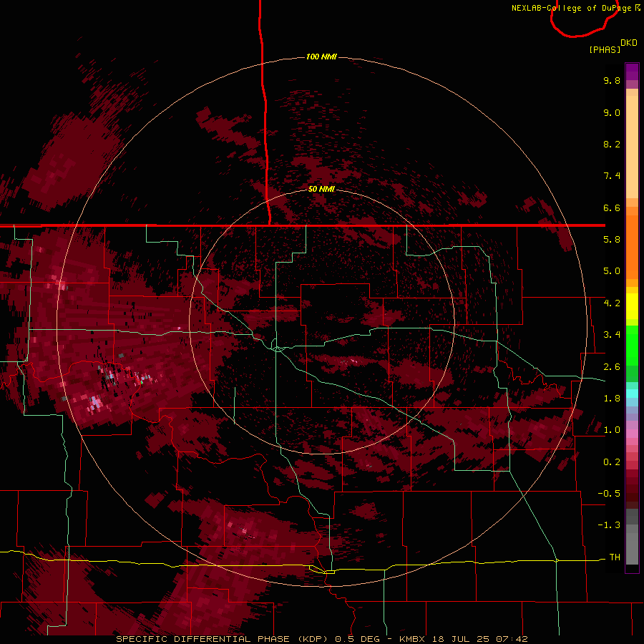Click the 0.2 color scale value
This screenshot has height=644, width=644.
(x=612, y=462)
